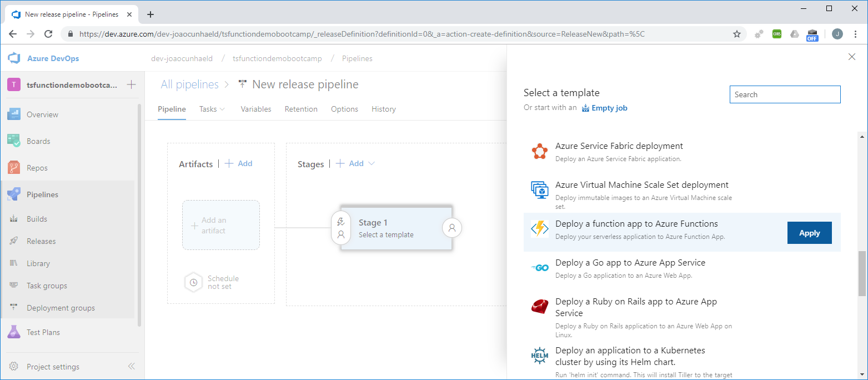Open the Releases rocket icon
The image size is (868, 380).
point(14,241)
